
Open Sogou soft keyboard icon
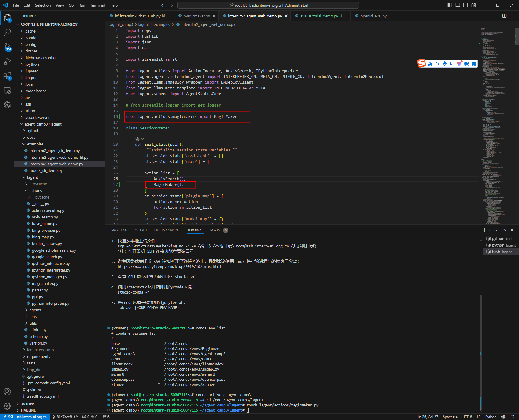click(452, 63)
